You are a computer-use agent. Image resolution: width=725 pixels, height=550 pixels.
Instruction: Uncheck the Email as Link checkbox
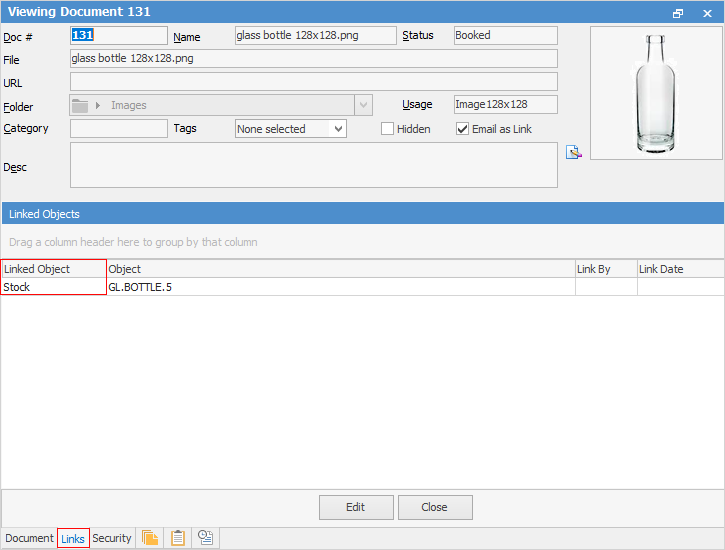click(462, 129)
